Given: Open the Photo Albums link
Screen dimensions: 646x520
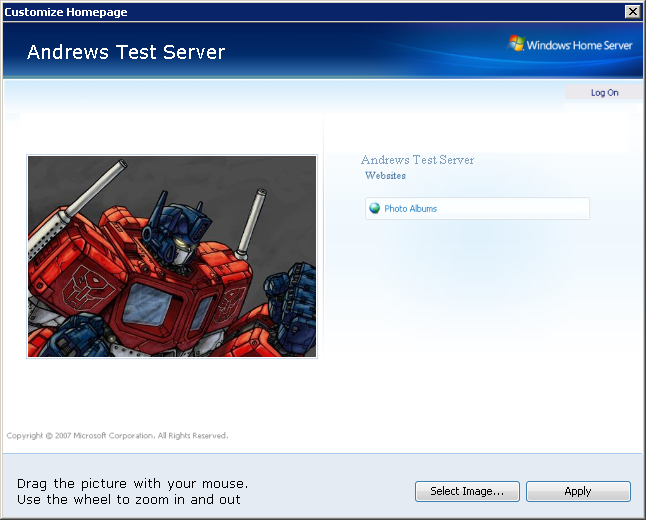Looking at the screenshot, I should pyautogui.click(x=410, y=208).
